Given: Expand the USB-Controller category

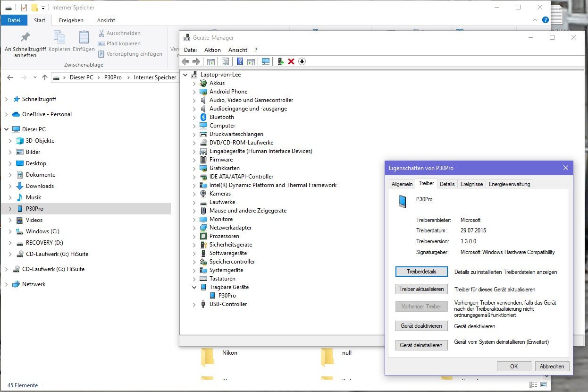Looking at the screenshot, I should (194, 304).
